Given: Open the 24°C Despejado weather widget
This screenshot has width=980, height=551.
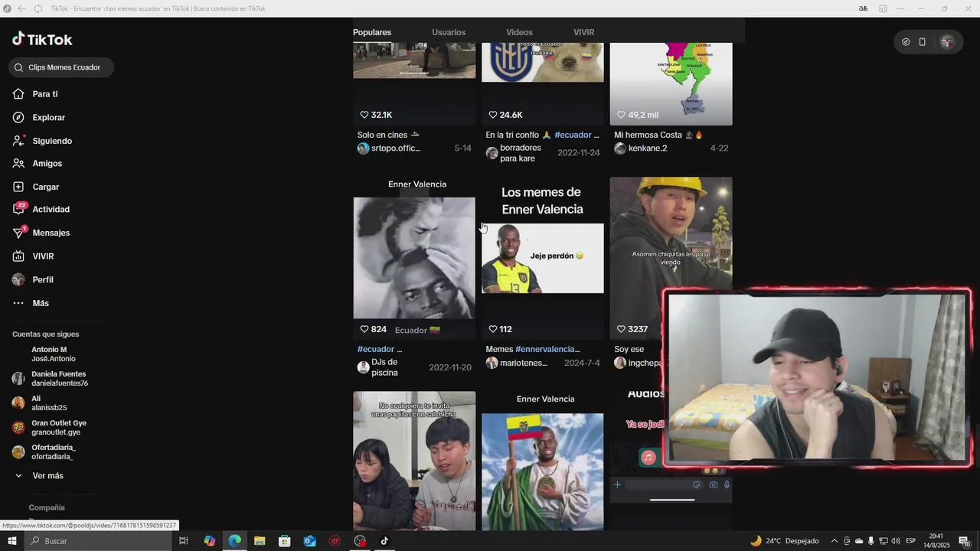Looking at the screenshot, I should click(784, 541).
